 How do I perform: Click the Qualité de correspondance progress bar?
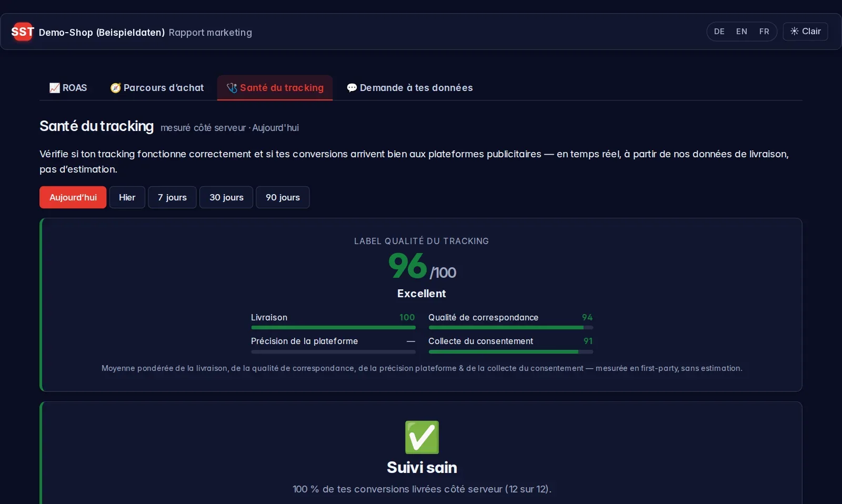coord(510,328)
